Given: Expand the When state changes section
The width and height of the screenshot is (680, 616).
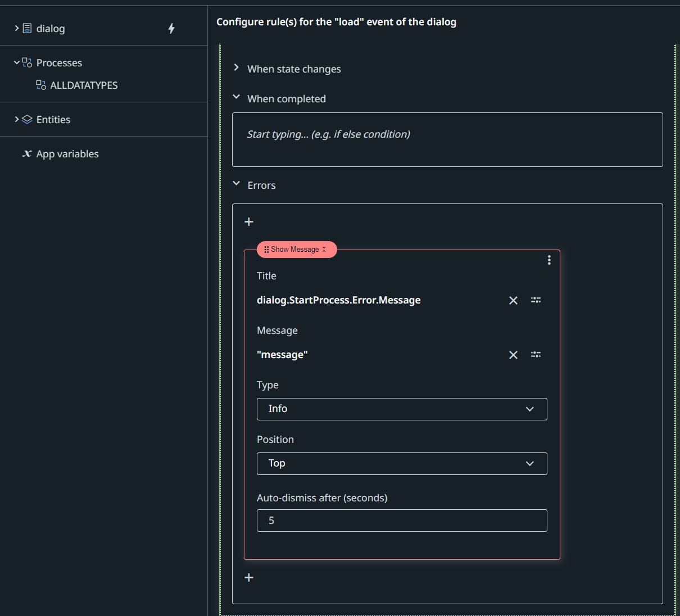Looking at the screenshot, I should 236,67.
